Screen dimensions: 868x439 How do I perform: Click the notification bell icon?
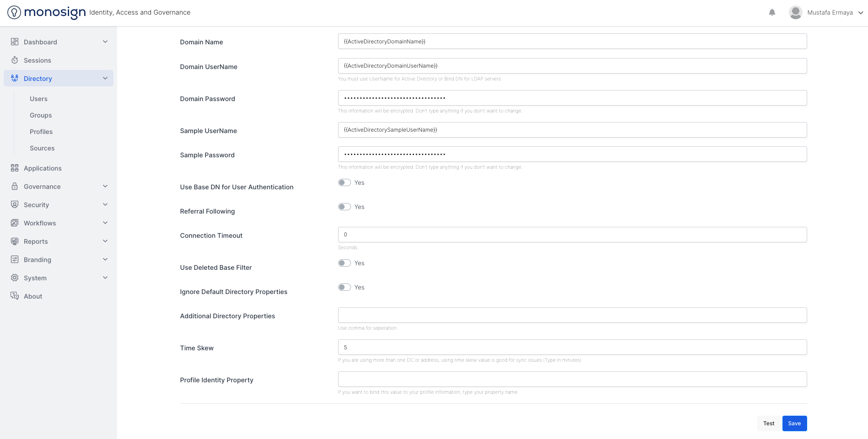click(772, 13)
